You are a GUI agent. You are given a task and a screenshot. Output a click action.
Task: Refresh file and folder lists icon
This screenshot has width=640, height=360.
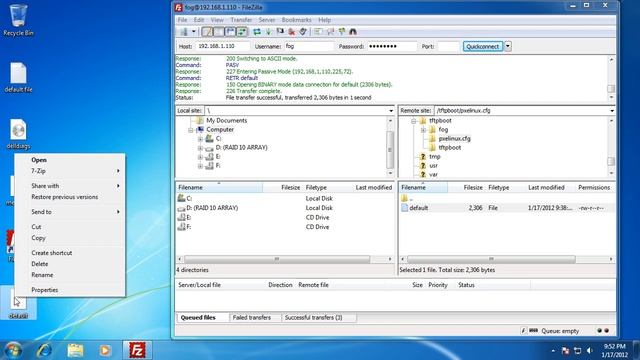tap(257, 32)
